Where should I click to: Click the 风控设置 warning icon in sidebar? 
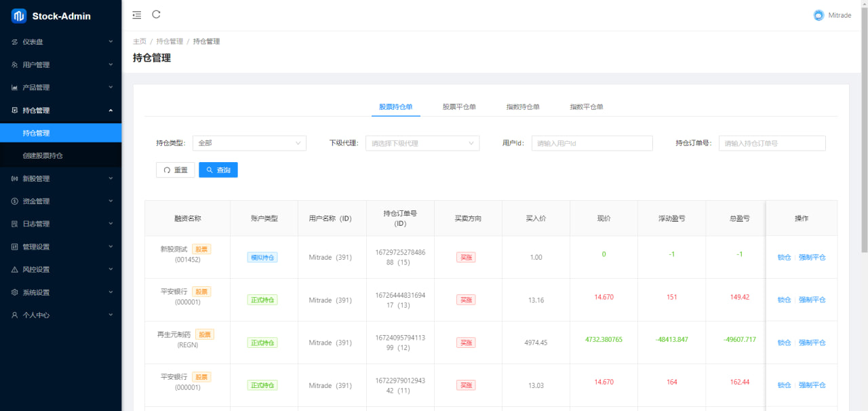pyautogui.click(x=15, y=270)
